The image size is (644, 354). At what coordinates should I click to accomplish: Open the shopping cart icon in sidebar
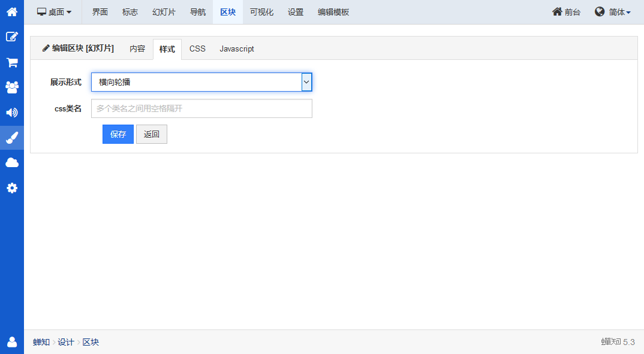[11, 62]
